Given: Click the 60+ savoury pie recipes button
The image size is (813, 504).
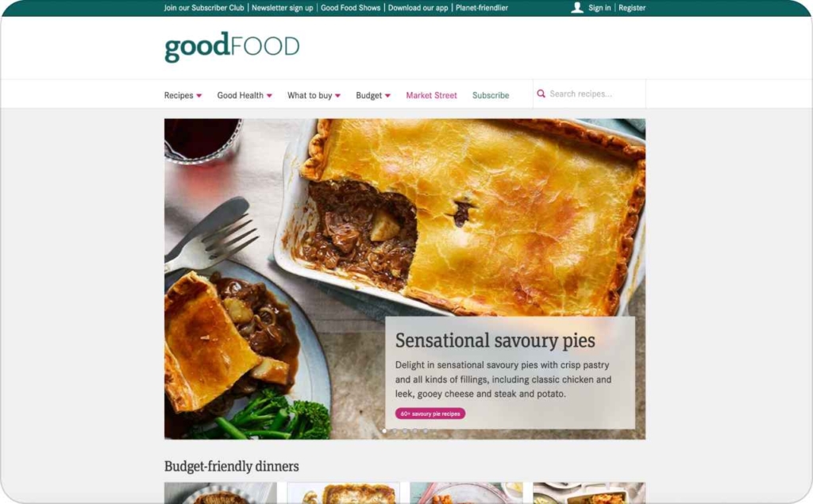Looking at the screenshot, I should (x=430, y=414).
